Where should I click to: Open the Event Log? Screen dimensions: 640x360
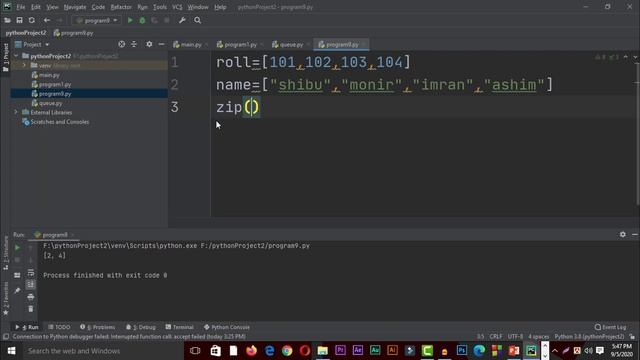click(610, 327)
